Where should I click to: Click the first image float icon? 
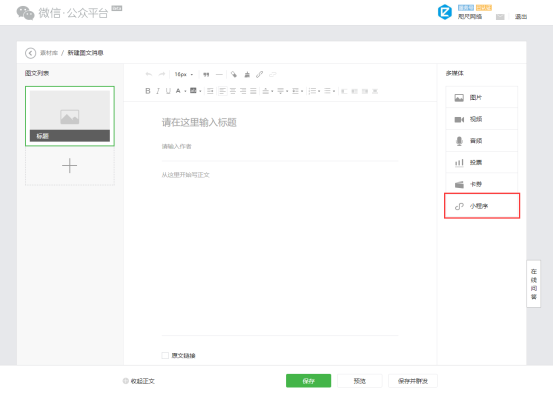pyautogui.click(x=344, y=91)
